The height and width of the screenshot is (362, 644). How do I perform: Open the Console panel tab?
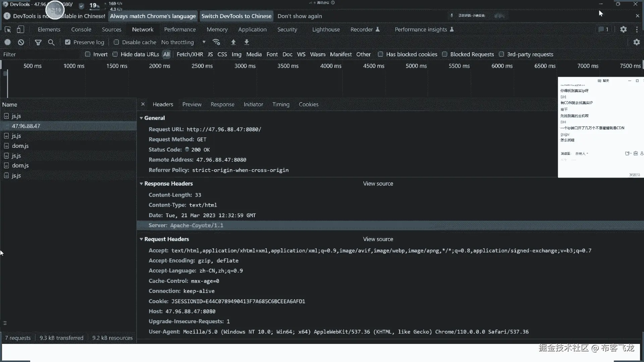(81, 29)
